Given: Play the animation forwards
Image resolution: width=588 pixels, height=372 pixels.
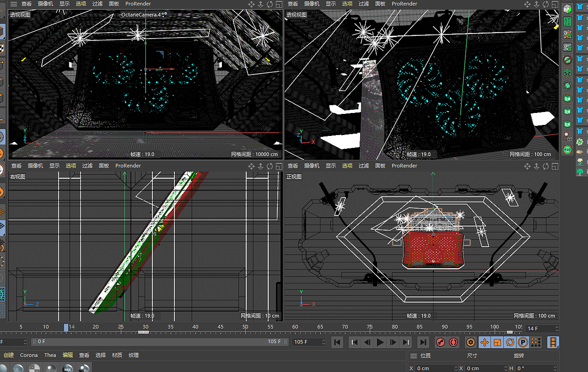Looking at the screenshot, I should pyautogui.click(x=380, y=342).
